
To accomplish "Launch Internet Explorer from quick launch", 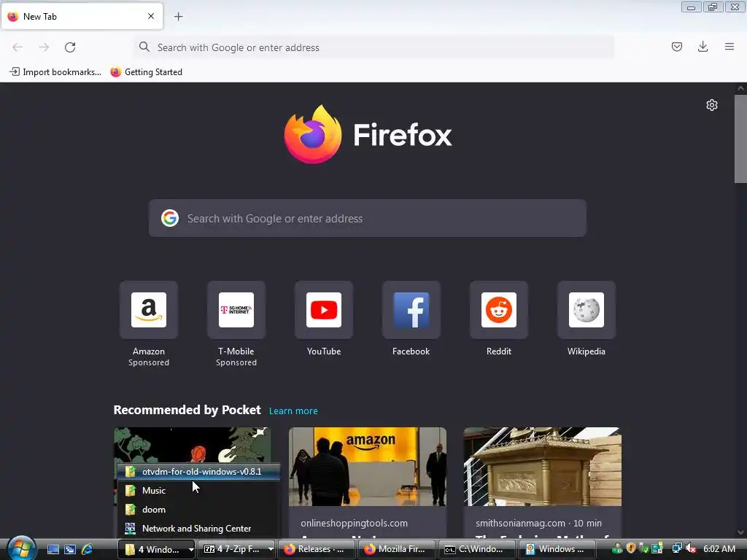I will pos(88,549).
